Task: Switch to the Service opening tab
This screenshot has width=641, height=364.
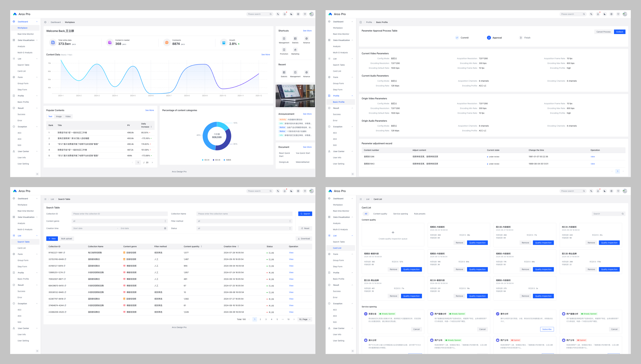Action: 400,214
